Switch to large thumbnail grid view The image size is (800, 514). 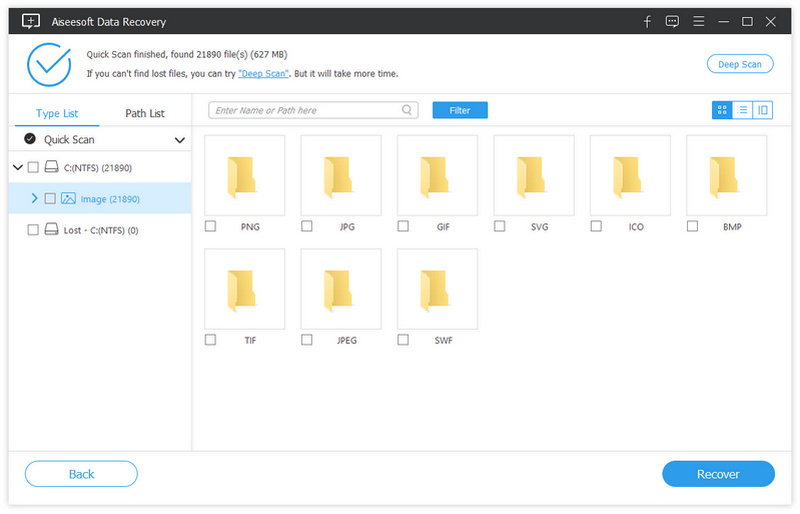pyautogui.click(x=721, y=110)
